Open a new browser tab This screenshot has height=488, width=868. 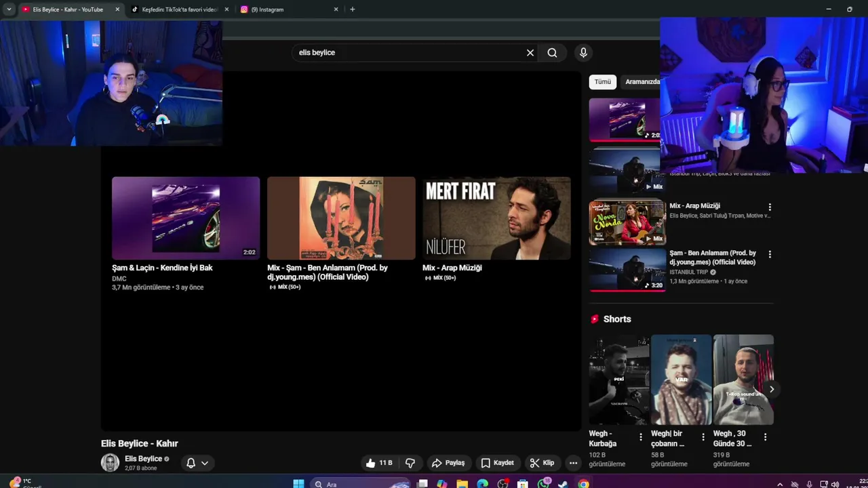(352, 9)
